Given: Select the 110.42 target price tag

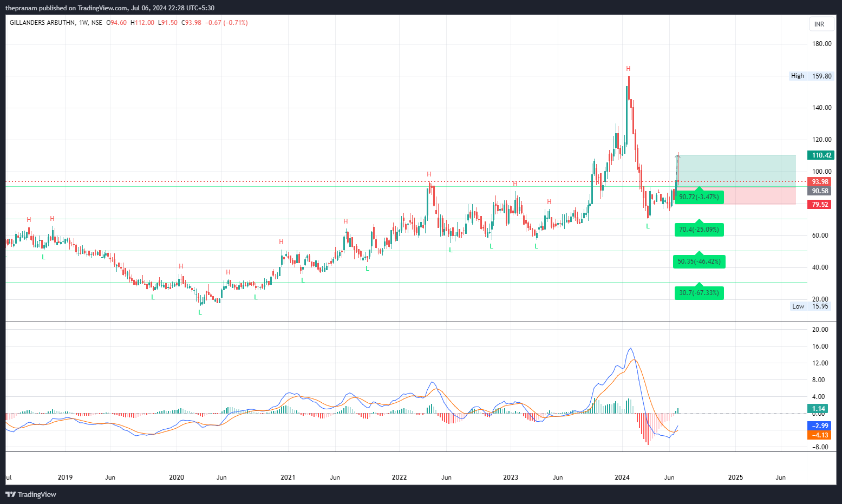Looking at the screenshot, I should point(821,155).
